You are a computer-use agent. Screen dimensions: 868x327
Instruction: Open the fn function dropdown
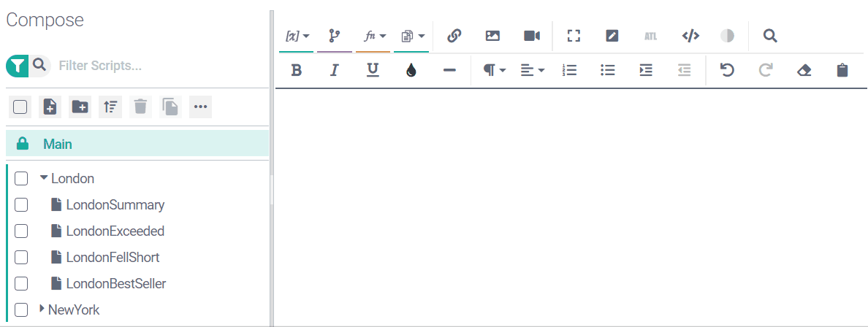[x=373, y=36]
